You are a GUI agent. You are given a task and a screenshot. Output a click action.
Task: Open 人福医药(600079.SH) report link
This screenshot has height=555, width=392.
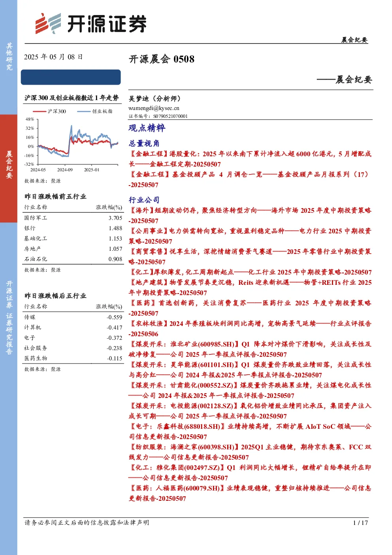[250, 493]
